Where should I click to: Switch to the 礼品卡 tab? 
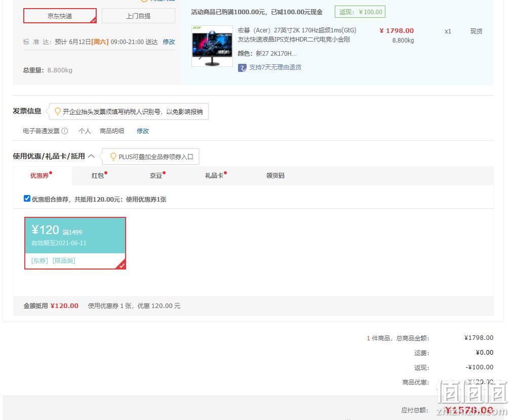click(x=215, y=176)
